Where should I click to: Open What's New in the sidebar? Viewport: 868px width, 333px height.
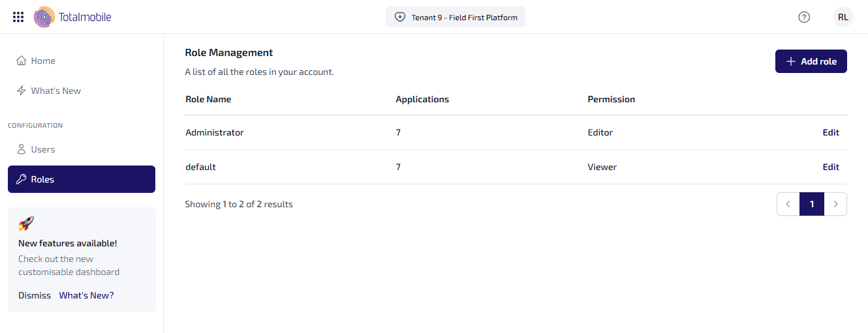click(56, 91)
